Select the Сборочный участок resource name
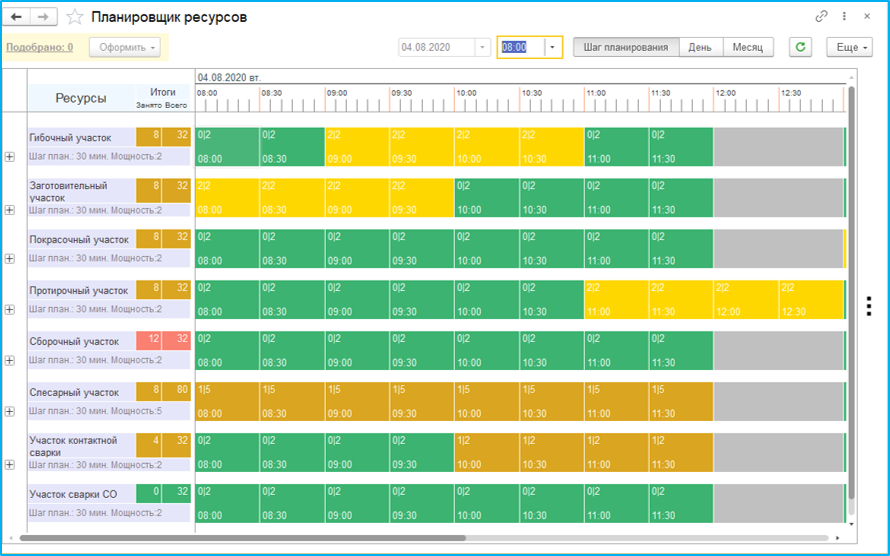 click(x=74, y=342)
